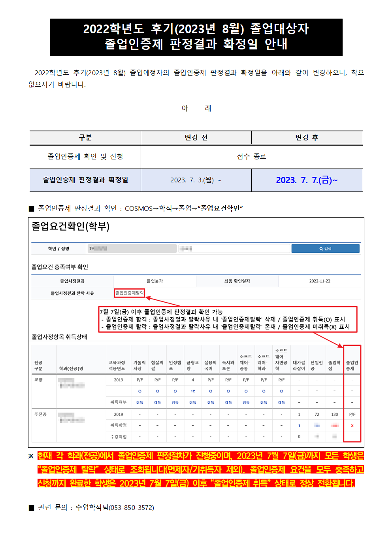Screen dimensions: 392x555
Task: Click the 교육과정 적용연도 column header
Action: click(x=117, y=365)
